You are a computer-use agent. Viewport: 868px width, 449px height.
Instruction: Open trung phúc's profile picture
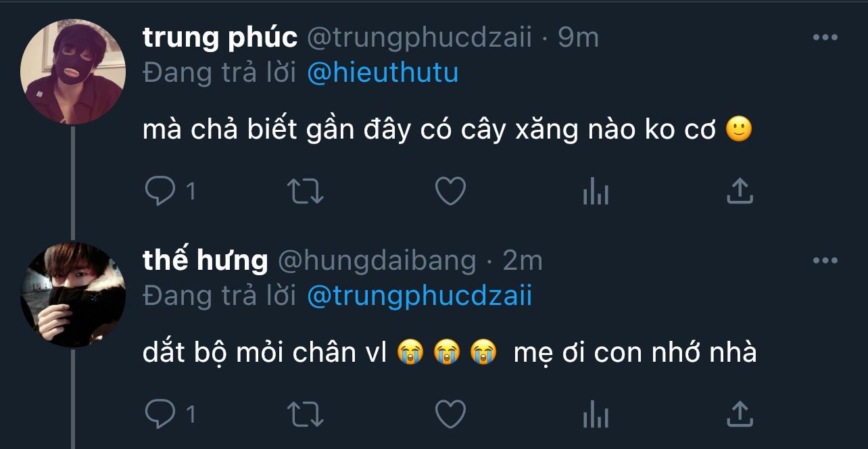tap(73, 72)
